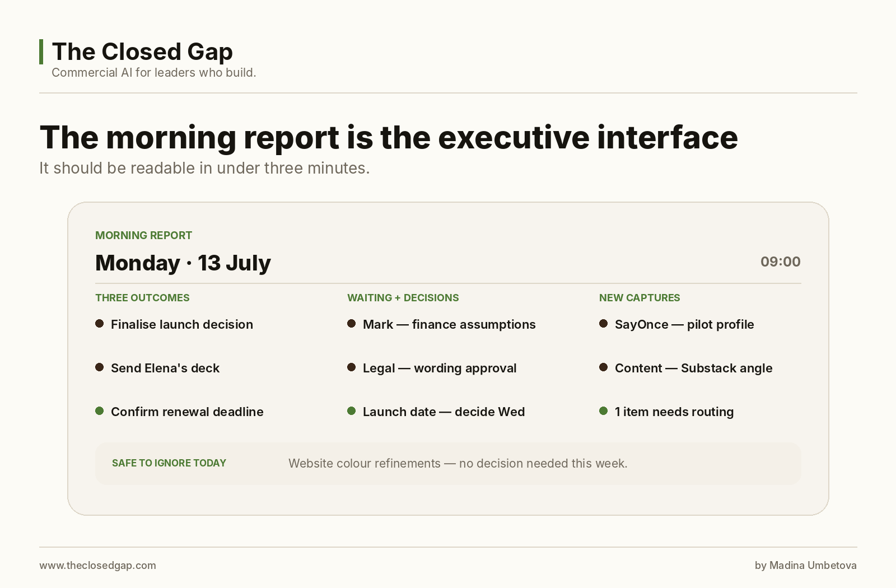Open the www.theclosedgap.com link
Viewport: 896px width, 588px height.
pyautogui.click(x=97, y=566)
